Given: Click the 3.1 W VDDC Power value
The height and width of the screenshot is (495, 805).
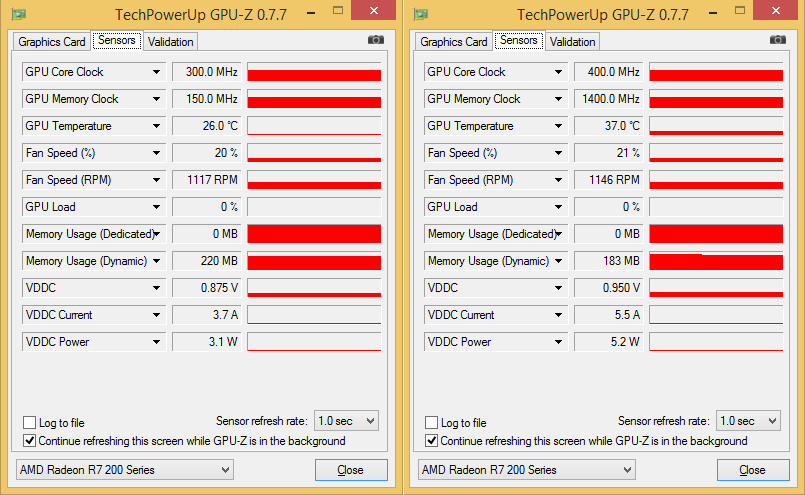Looking at the screenshot, I should click(206, 341).
